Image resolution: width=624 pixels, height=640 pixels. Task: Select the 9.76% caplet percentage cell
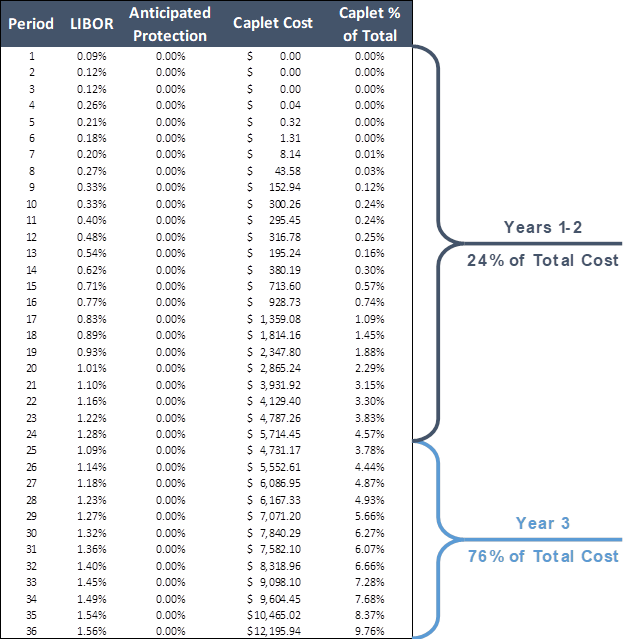[370, 631]
